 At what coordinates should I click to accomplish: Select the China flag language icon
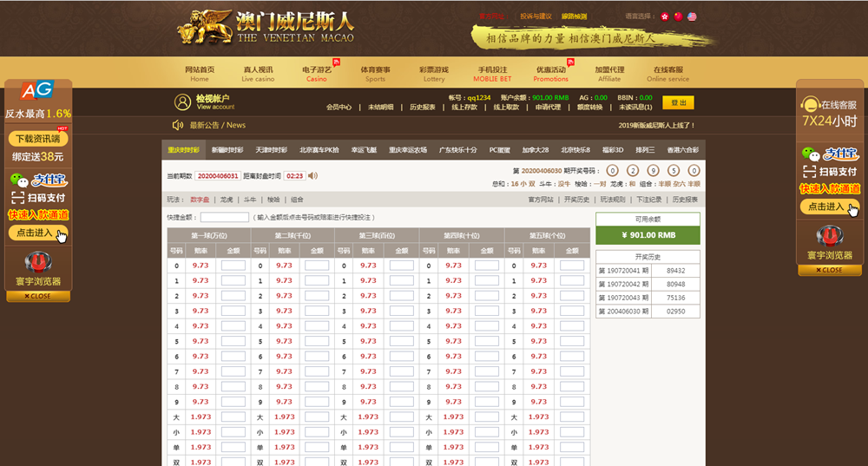679,16
